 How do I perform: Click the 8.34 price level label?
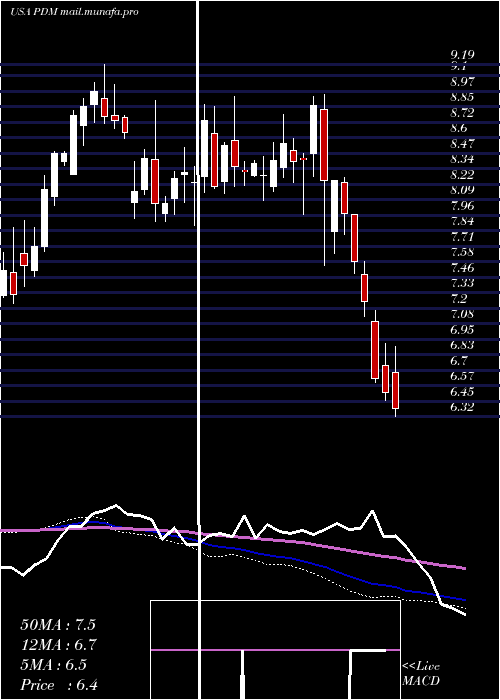pyautogui.click(x=462, y=159)
